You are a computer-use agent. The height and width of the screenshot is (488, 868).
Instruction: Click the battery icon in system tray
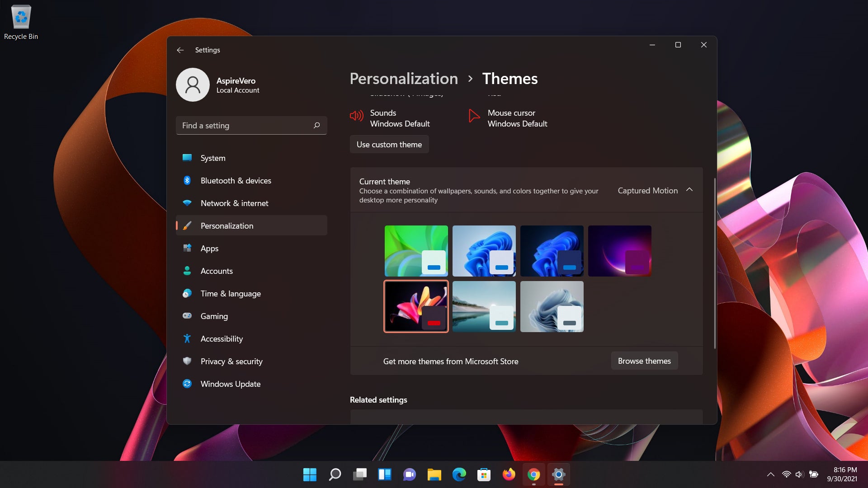[x=814, y=474]
